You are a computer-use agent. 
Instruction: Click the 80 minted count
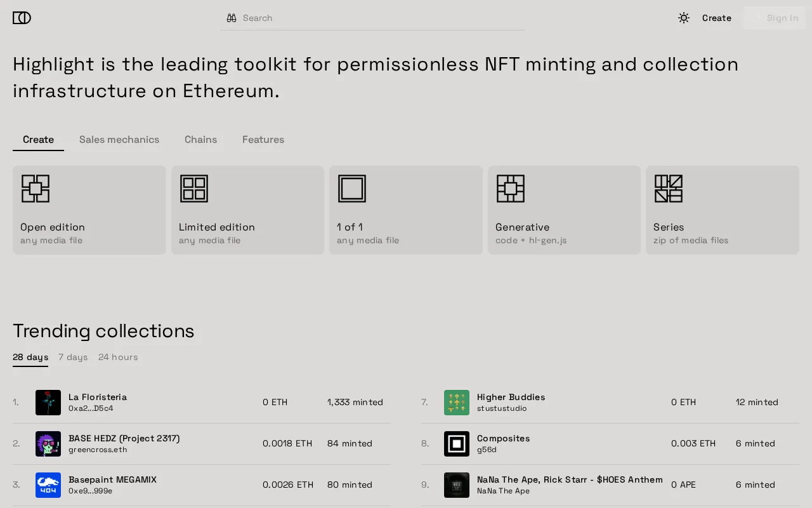coord(350,485)
